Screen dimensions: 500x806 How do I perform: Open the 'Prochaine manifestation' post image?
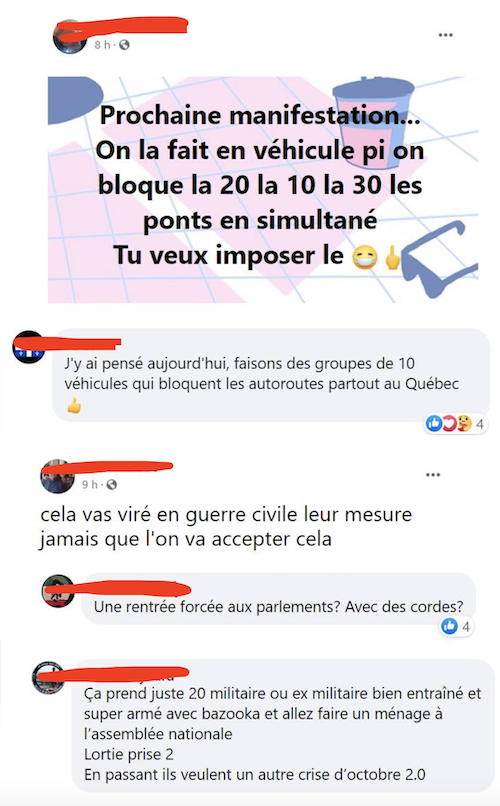tap(263, 190)
